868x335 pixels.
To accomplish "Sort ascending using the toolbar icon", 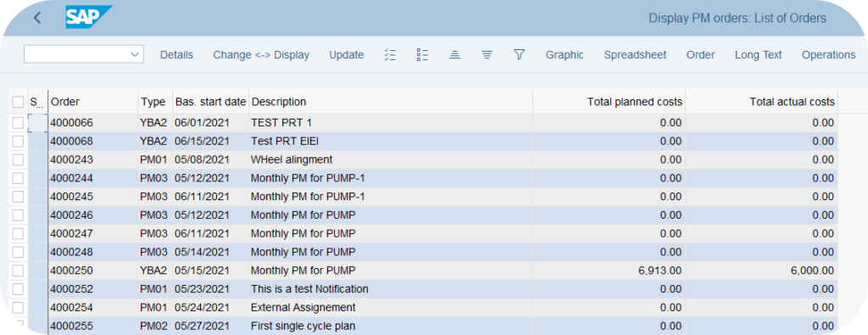I will [454, 54].
